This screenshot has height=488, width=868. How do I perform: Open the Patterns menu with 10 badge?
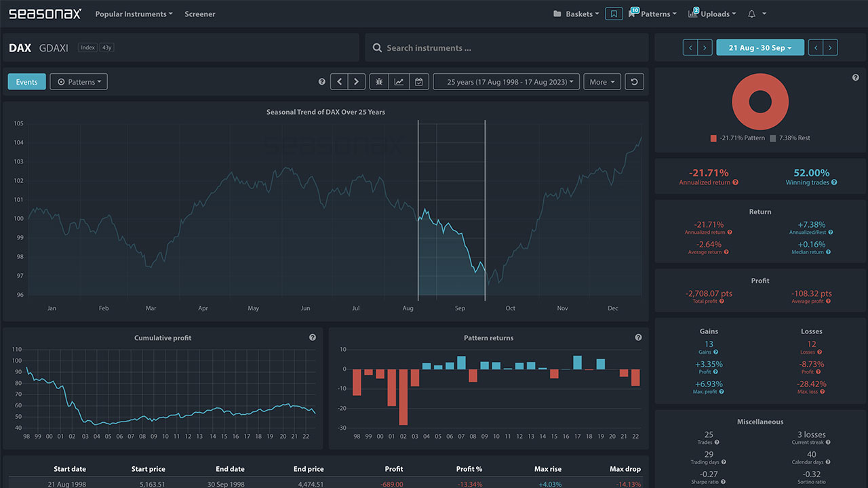click(x=653, y=14)
